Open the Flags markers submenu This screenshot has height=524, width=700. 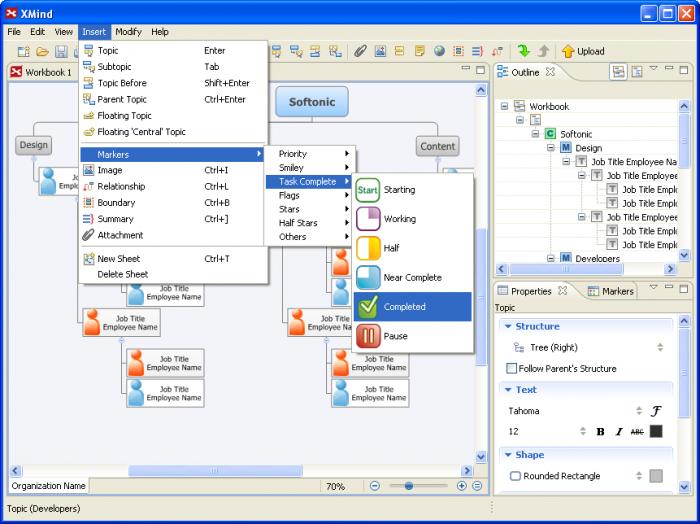click(308, 196)
